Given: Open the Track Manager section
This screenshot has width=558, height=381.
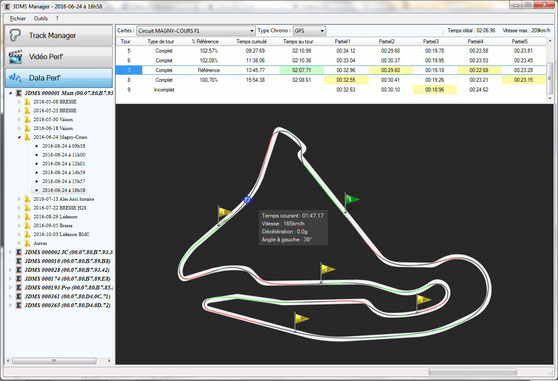Looking at the screenshot, I should pos(59,36).
